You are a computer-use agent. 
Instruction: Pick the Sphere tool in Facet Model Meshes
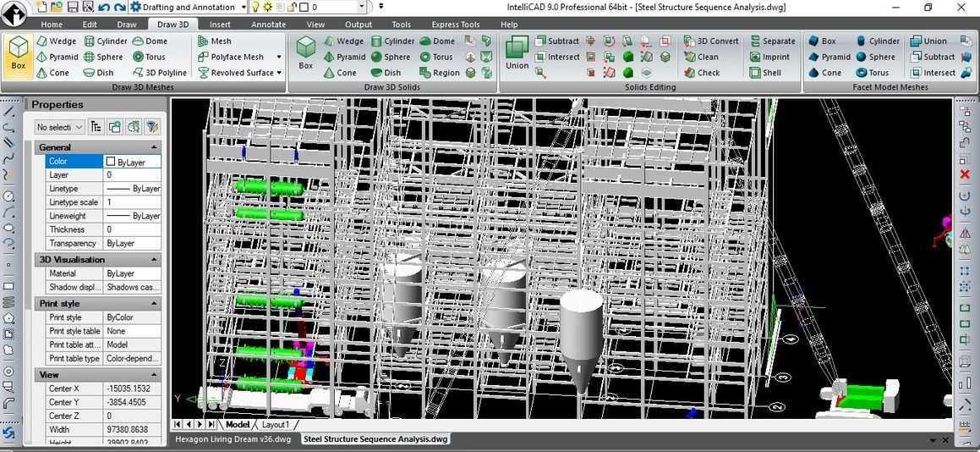(873, 57)
